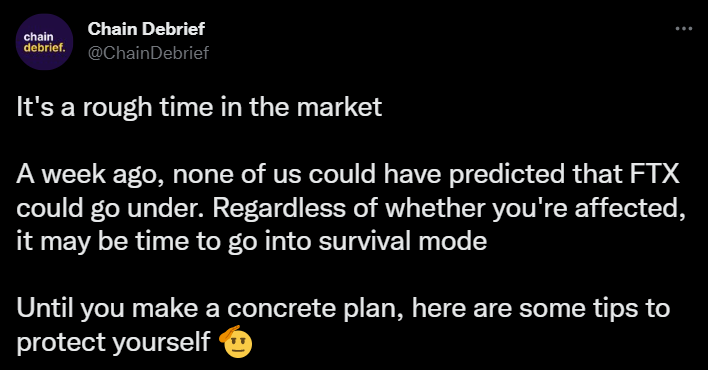Image resolution: width=708 pixels, height=370 pixels.
Task: Click the word 'market' in first line
Action: (x=340, y=108)
